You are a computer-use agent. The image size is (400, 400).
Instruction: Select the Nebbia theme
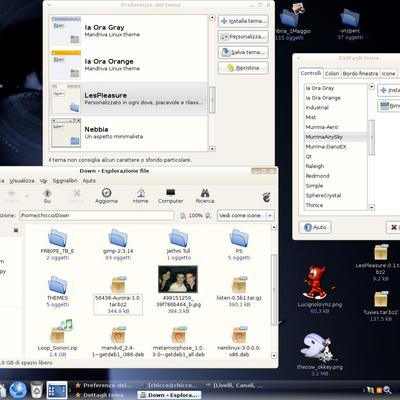[x=128, y=133]
